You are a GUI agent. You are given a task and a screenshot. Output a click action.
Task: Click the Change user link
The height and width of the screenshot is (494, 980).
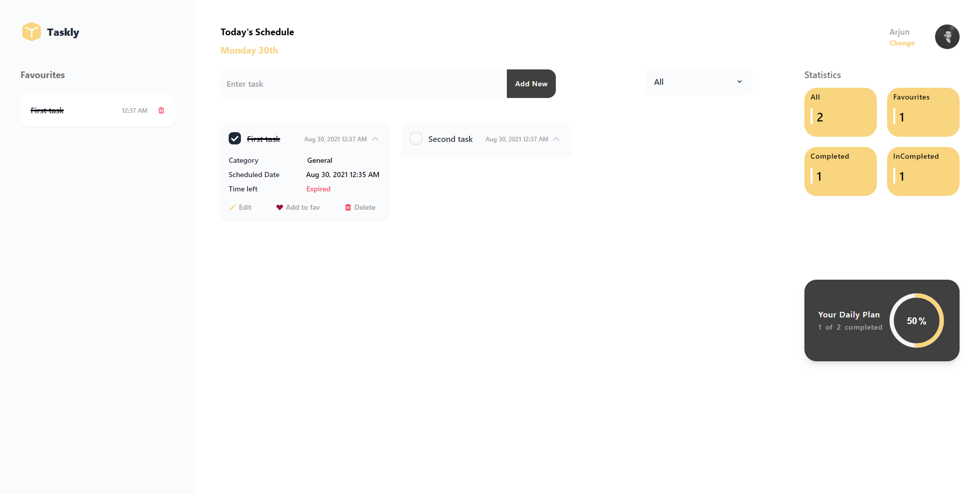[x=902, y=43]
